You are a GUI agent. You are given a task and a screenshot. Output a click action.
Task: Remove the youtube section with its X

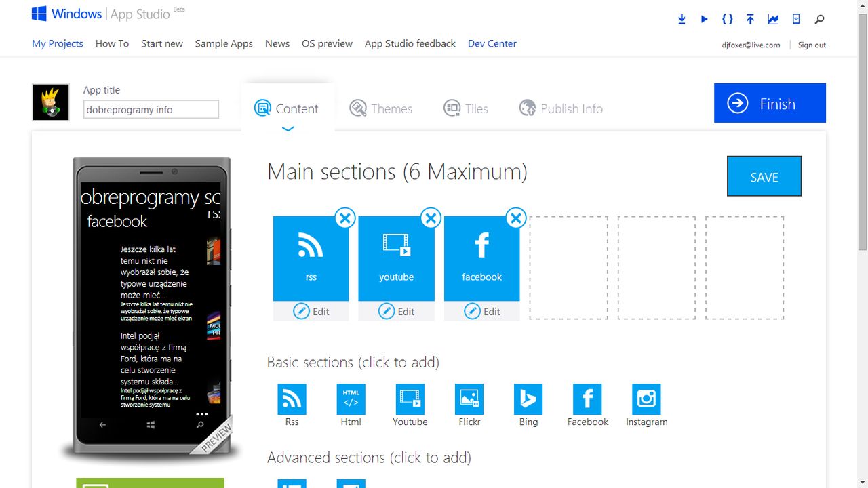431,218
